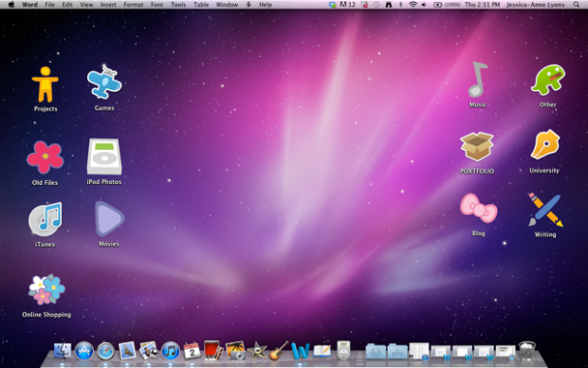Open iTunes in the Dock

click(171, 352)
